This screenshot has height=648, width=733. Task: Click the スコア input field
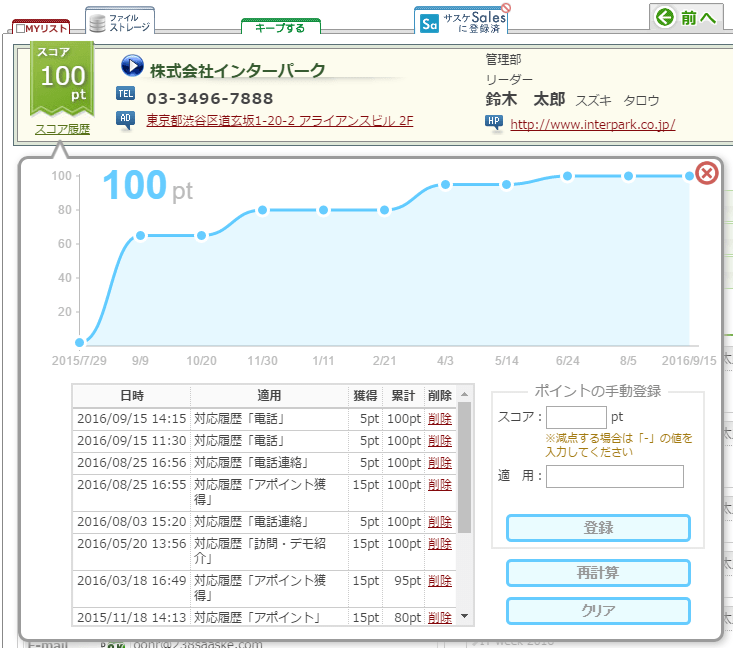[576, 417]
